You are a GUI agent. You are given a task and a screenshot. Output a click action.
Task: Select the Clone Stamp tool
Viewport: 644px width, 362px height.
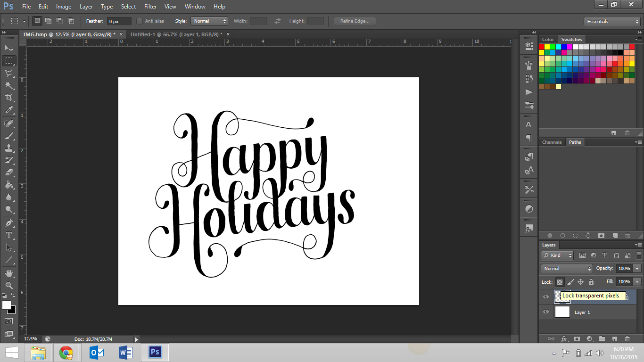[9, 148]
